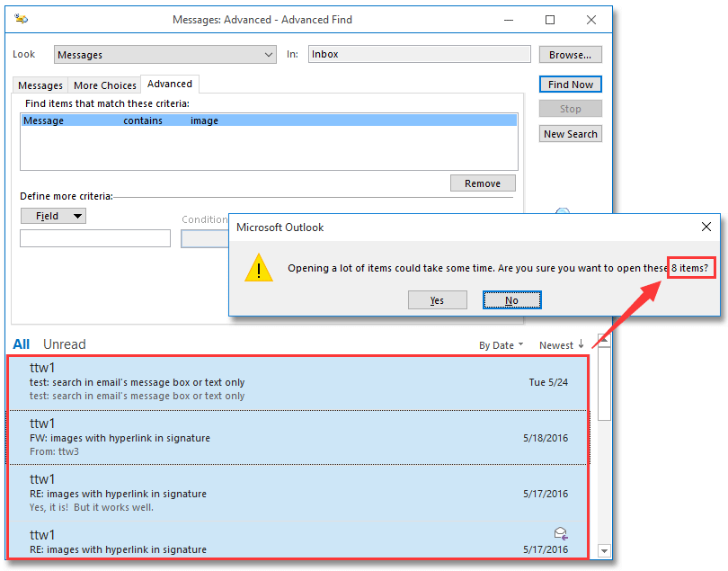Switch to the Messages tab

point(40,84)
